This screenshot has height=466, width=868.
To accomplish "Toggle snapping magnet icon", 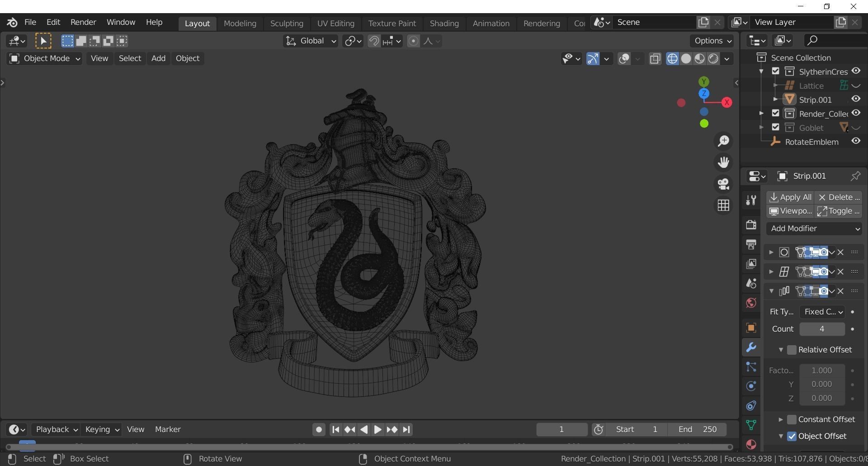I will click(374, 41).
